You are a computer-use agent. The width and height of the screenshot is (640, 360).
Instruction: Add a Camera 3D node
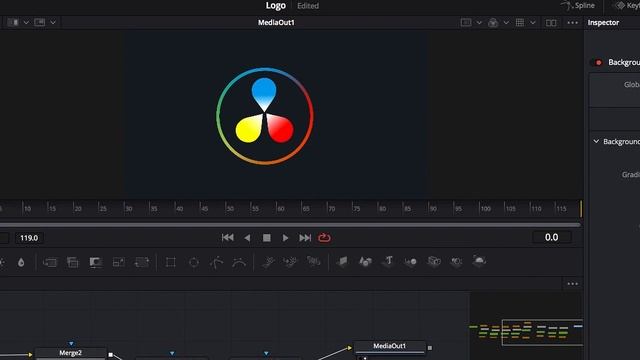click(x=434, y=261)
